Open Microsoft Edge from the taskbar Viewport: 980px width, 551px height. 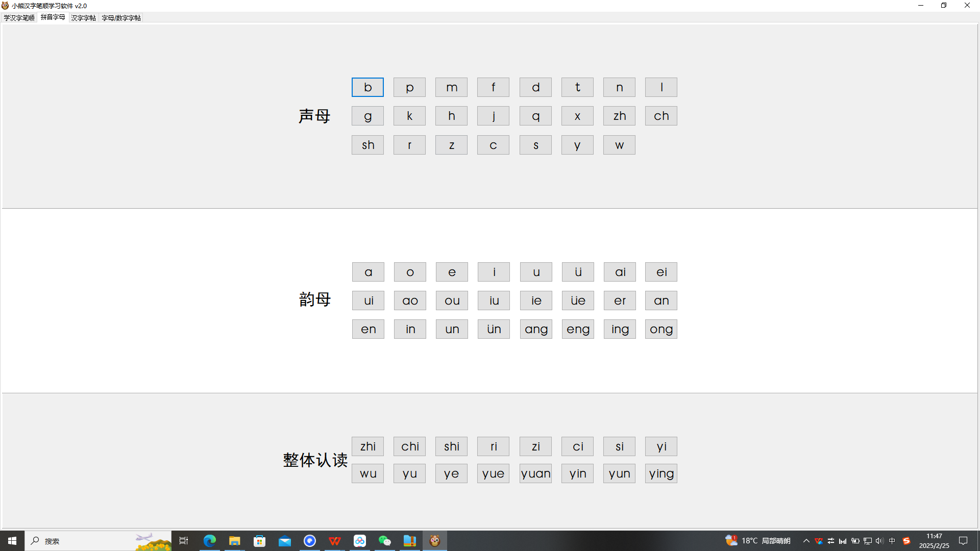[209, 541]
